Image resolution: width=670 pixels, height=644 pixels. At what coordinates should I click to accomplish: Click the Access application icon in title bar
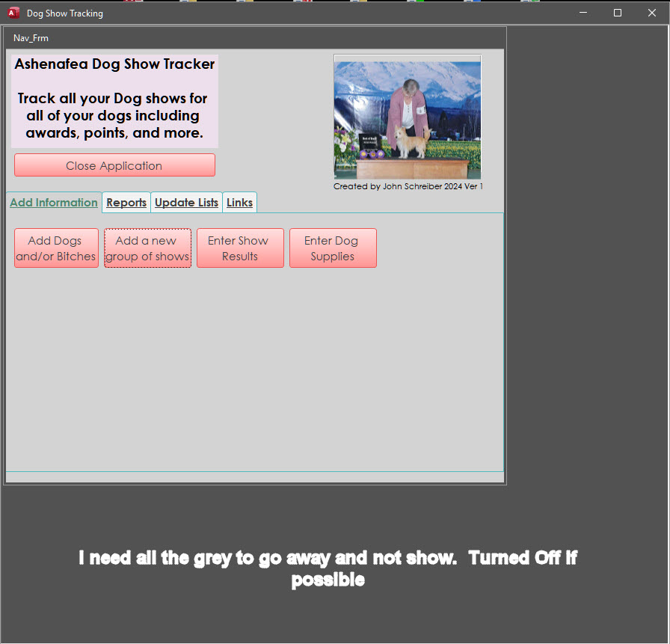13,13
